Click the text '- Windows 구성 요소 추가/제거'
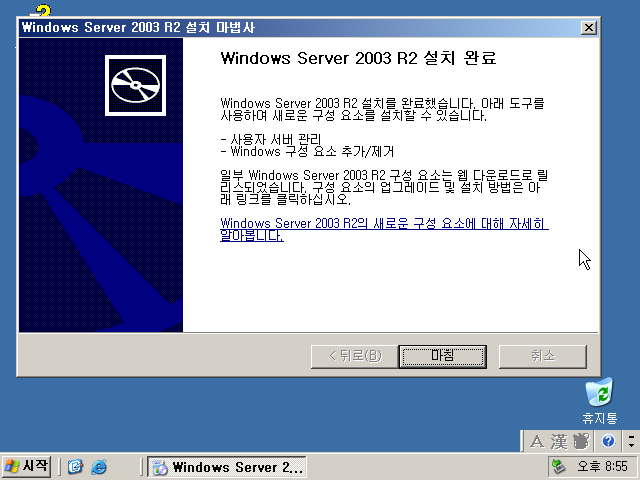 [x=307, y=152]
